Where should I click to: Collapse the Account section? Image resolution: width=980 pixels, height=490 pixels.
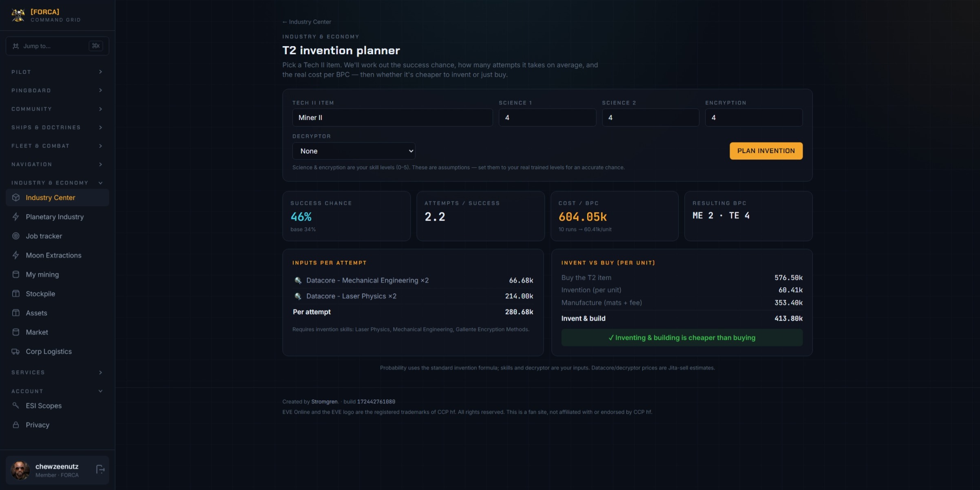coord(57,391)
